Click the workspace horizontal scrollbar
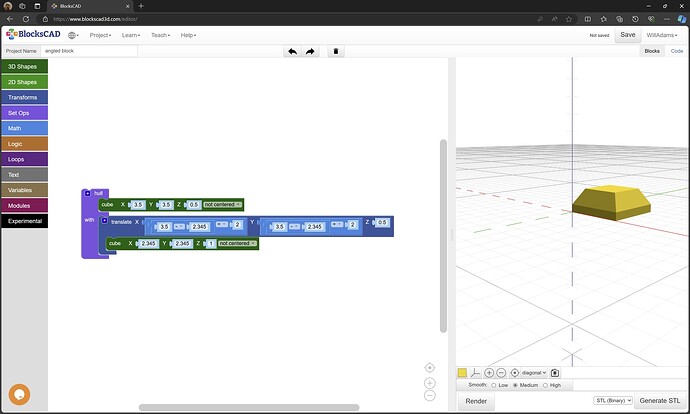This screenshot has width=690, height=414. pyautogui.click(x=249, y=407)
